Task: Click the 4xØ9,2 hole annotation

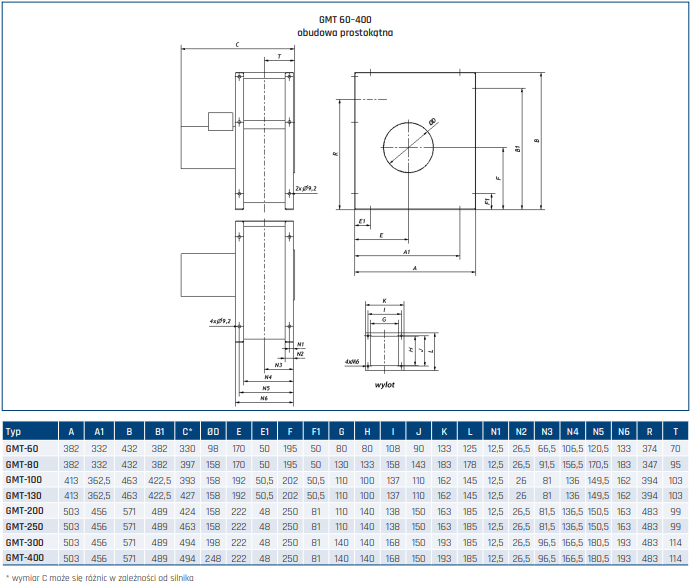Action: 220,321
